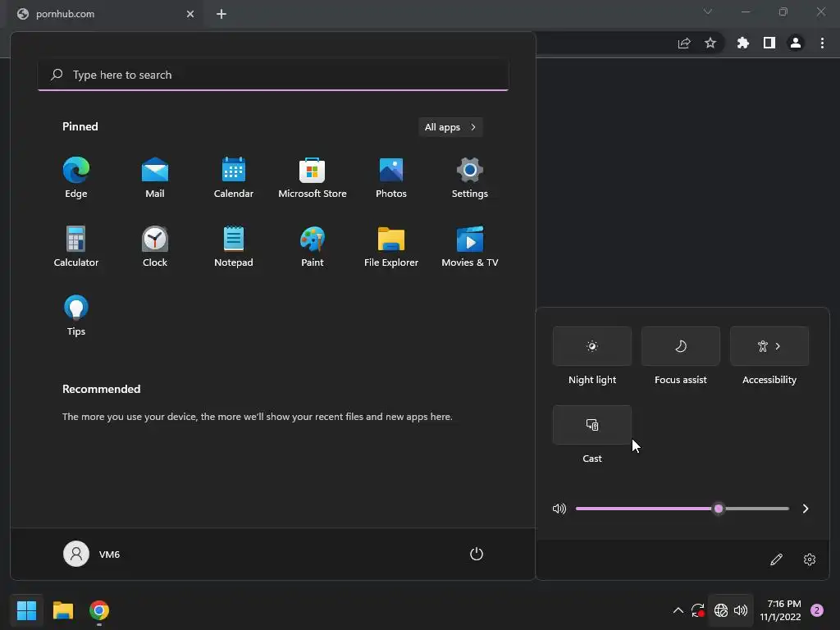Show all apps list
The width and height of the screenshot is (840, 630).
(450, 127)
